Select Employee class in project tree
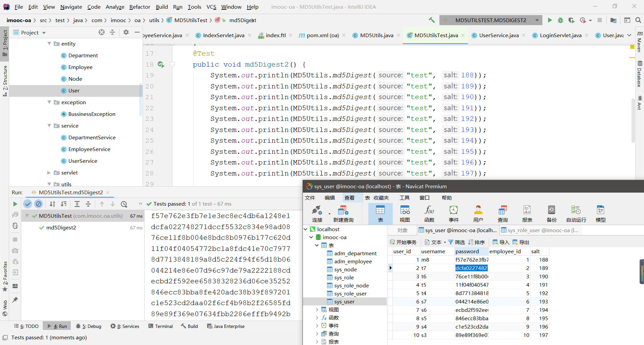The image size is (644, 345). coord(80,67)
